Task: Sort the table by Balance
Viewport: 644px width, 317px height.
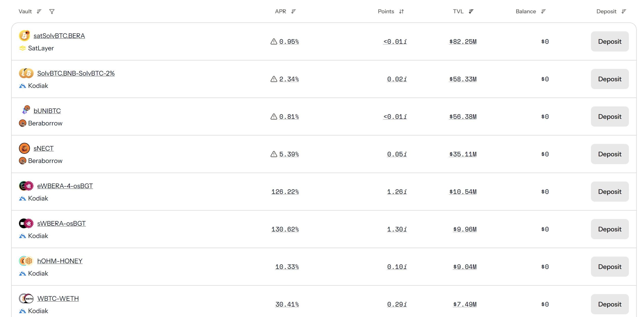Action: [x=543, y=11]
